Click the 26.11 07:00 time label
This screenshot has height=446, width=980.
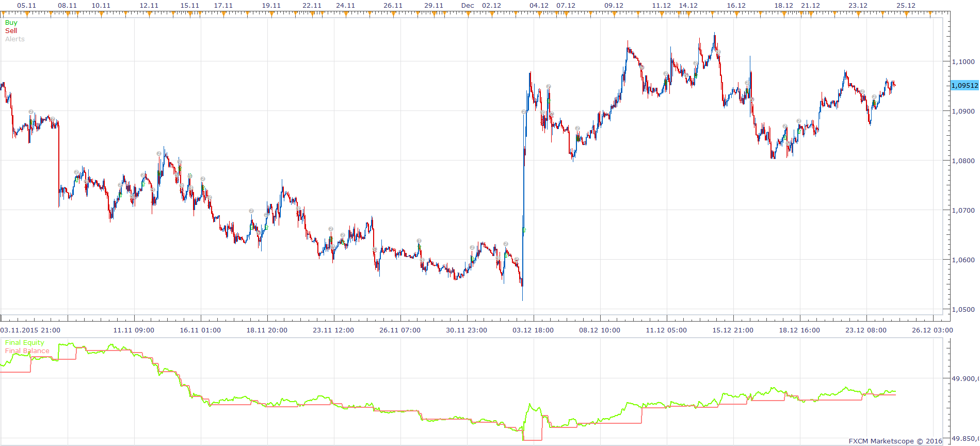[400, 330]
